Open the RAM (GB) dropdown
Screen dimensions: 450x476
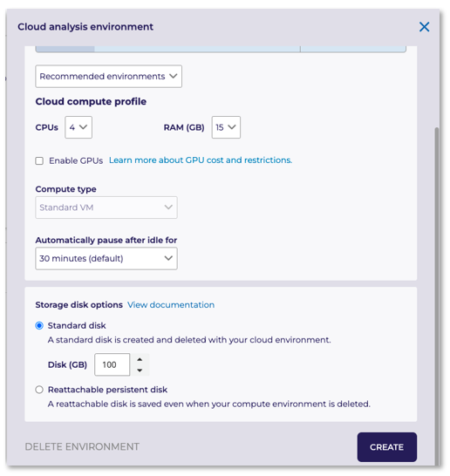[226, 127]
